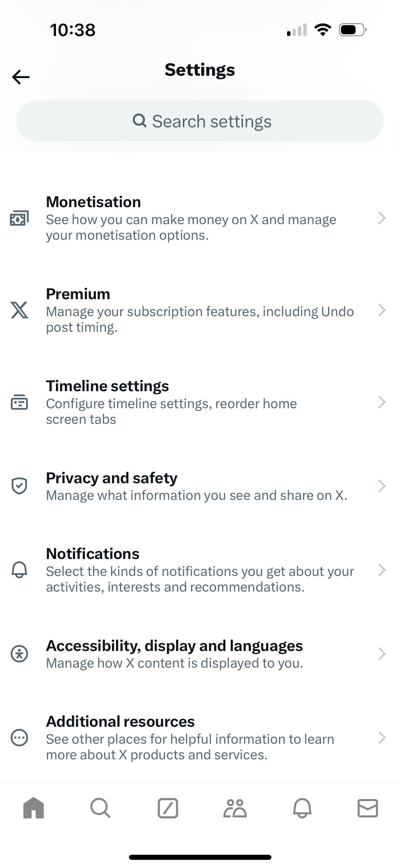This screenshot has width=400, height=868.
Task: Expand Monetisation using its chevron
Action: [382, 218]
